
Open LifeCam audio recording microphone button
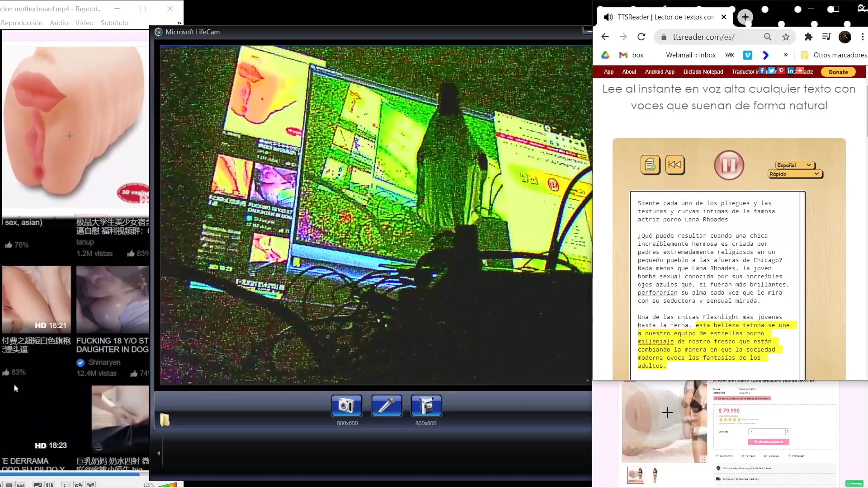(x=387, y=405)
